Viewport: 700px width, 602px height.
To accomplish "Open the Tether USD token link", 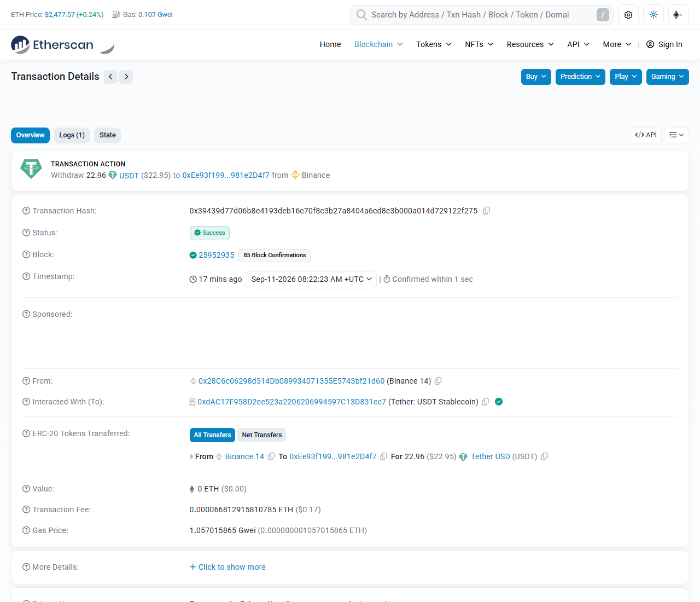I will tap(490, 456).
